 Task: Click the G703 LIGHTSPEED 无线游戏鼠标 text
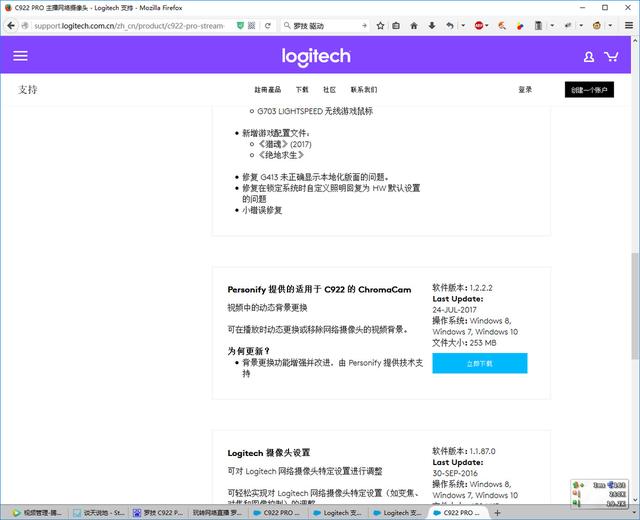point(315,111)
